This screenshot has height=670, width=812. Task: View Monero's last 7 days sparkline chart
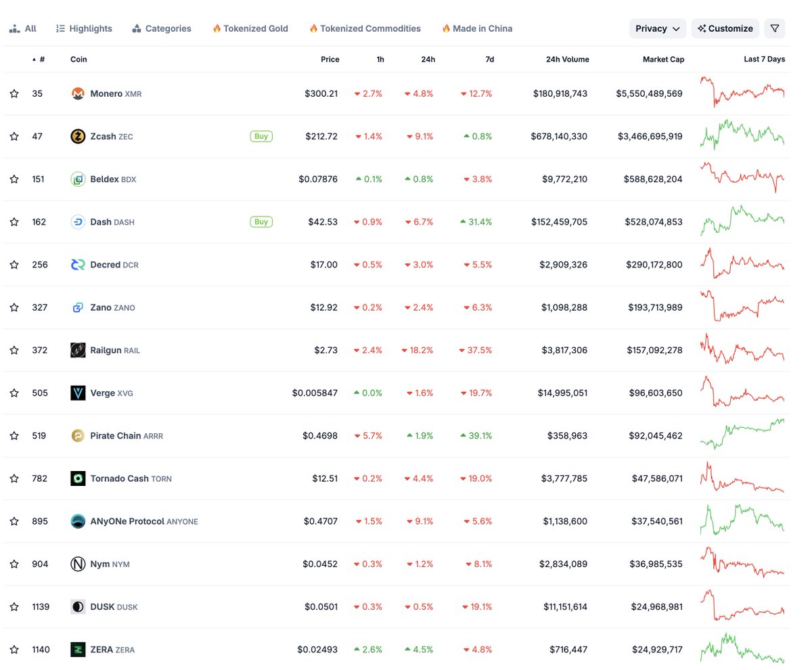click(742, 92)
